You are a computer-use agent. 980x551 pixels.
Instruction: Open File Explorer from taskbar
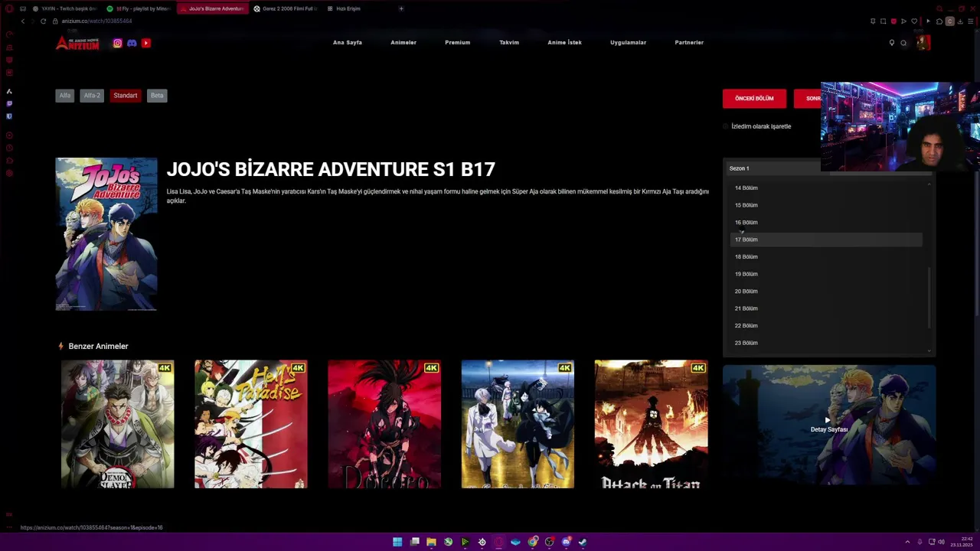[431, 542]
